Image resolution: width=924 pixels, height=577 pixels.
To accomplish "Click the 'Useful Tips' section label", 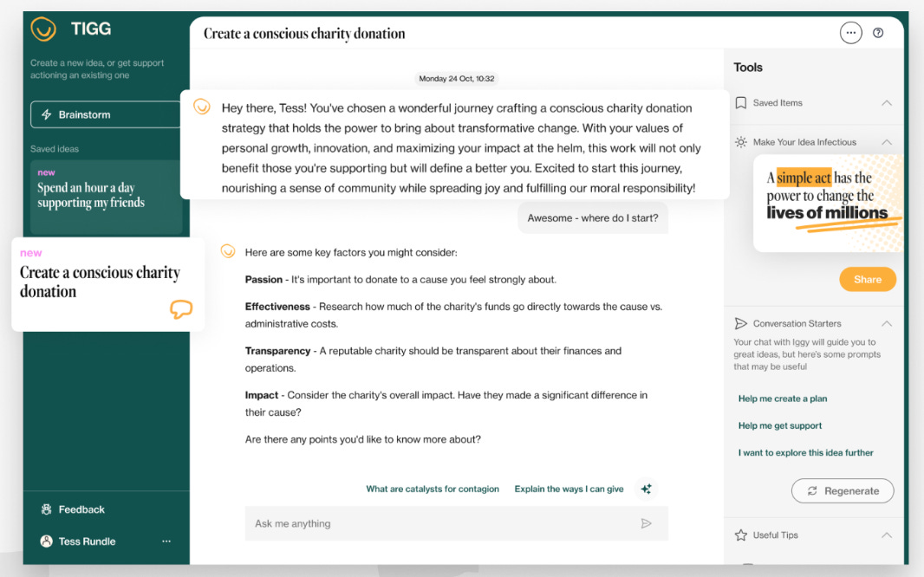I will pyautogui.click(x=775, y=535).
